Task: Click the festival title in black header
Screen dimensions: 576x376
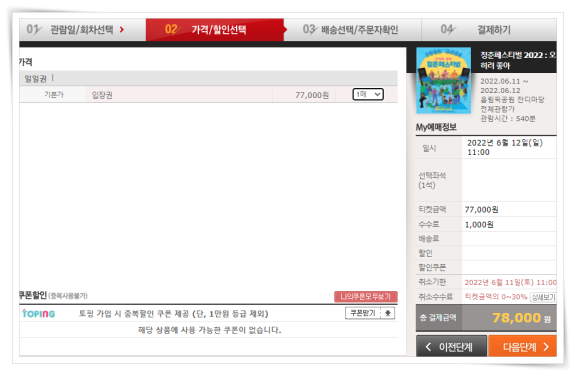Action: click(x=518, y=60)
